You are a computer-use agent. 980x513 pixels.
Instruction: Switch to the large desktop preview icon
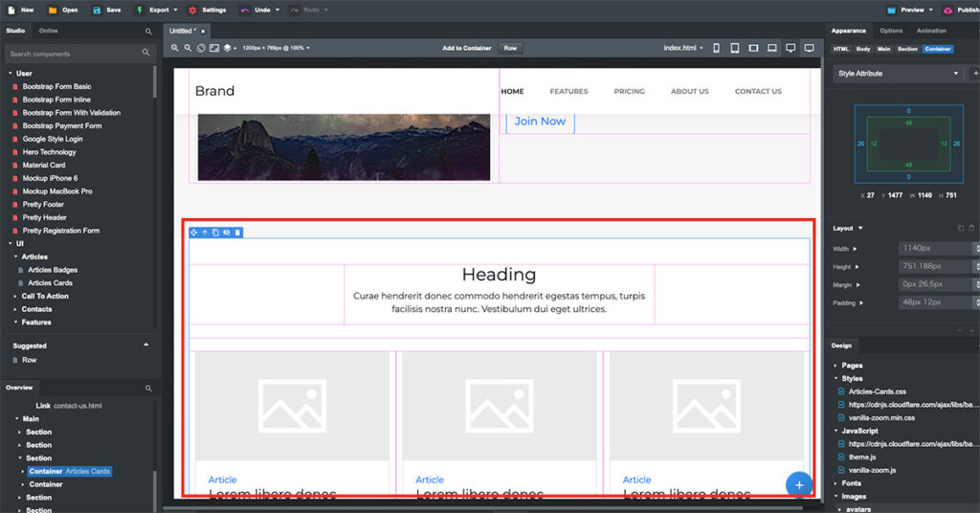(809, 48)
